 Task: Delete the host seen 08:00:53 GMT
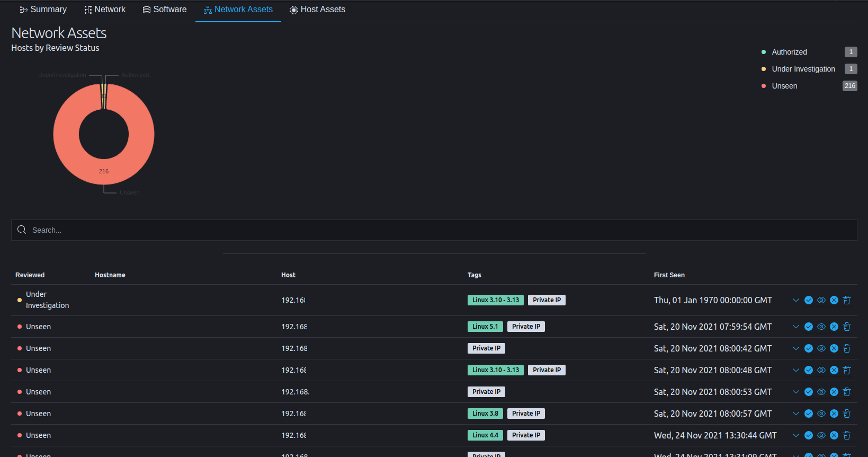point(847,392)
